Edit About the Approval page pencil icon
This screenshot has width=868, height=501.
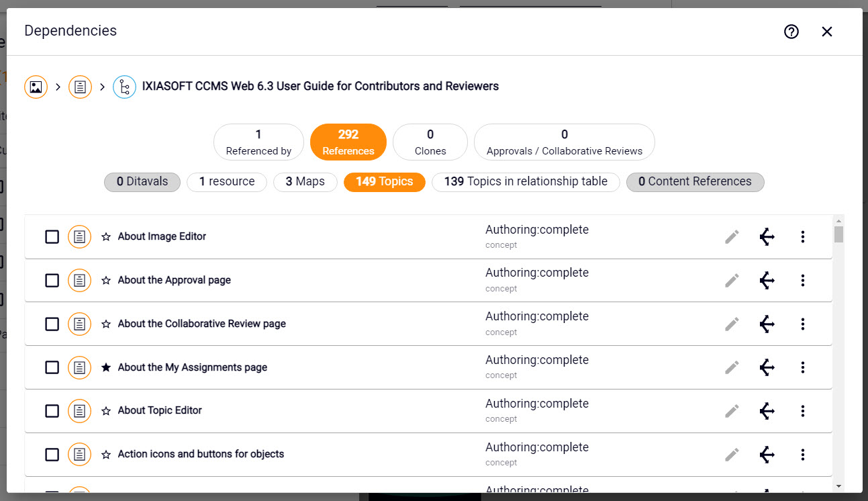[x=732, y=281]
